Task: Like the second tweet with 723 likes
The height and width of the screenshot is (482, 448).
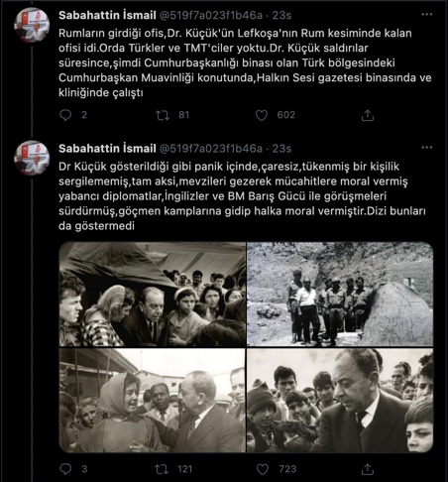Action: pyautogui.click(x=263, y=469)
